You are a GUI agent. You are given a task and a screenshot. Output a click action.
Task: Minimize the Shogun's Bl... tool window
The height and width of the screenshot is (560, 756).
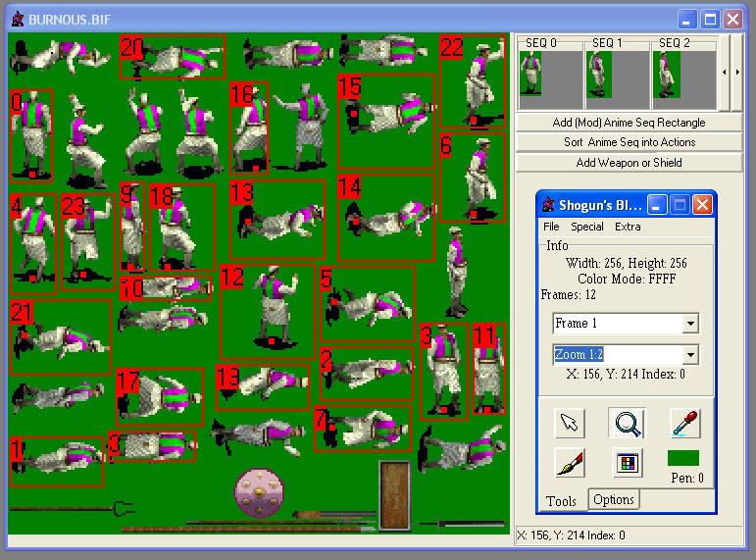656,205
